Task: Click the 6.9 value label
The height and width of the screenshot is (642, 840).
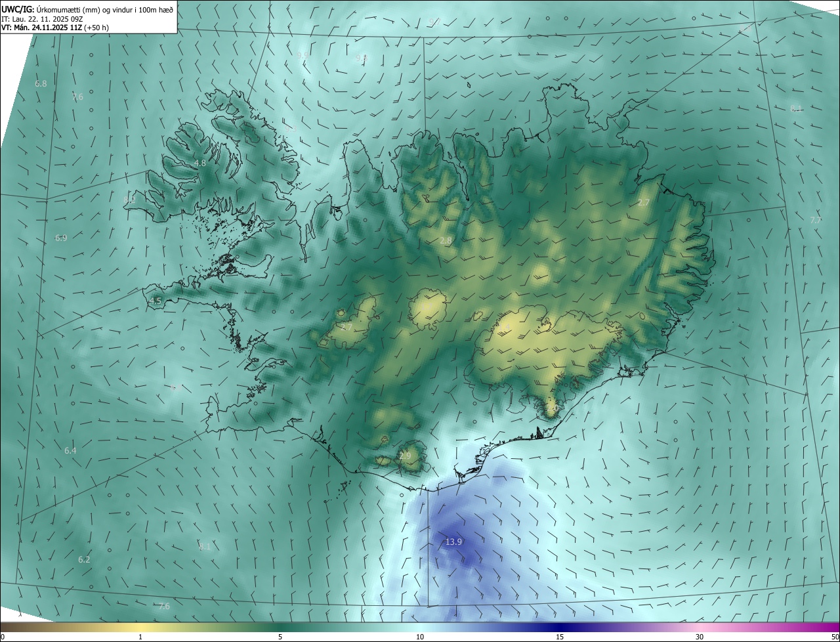Action: pyautogui.click(x=61, y=238)
